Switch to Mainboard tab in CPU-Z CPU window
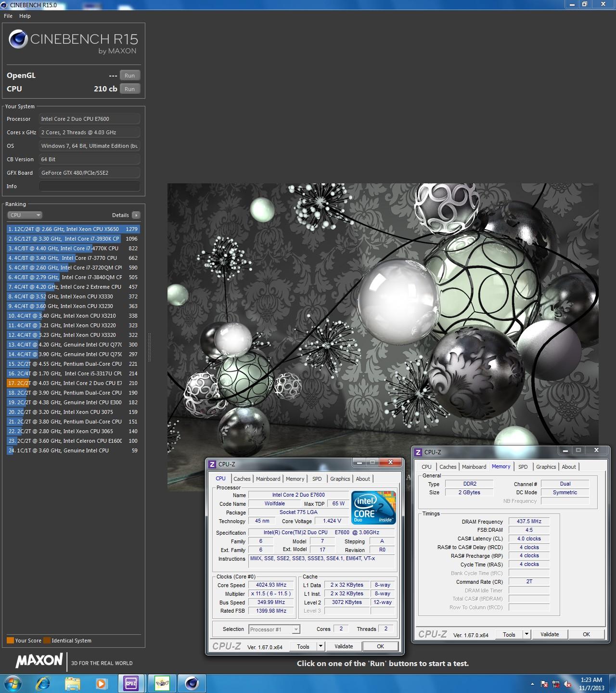 (268, 479)
